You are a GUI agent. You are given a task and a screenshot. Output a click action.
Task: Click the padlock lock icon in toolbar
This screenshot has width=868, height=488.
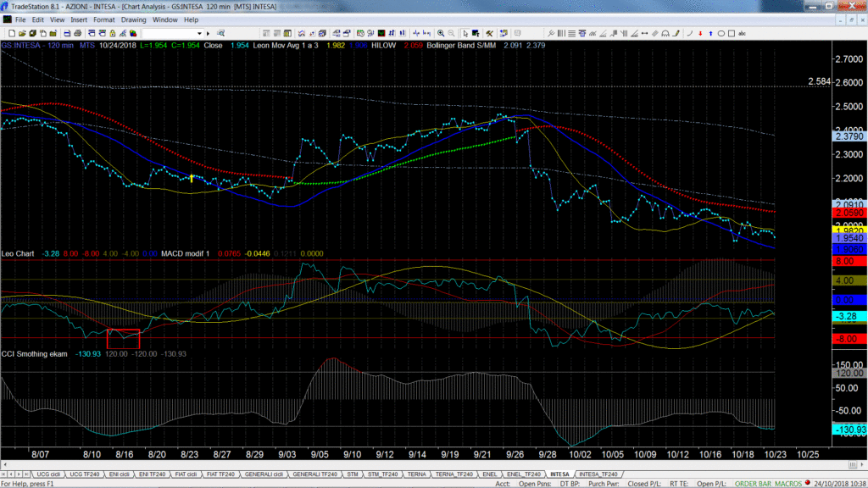pyautogui.click(x=113, y=33)
